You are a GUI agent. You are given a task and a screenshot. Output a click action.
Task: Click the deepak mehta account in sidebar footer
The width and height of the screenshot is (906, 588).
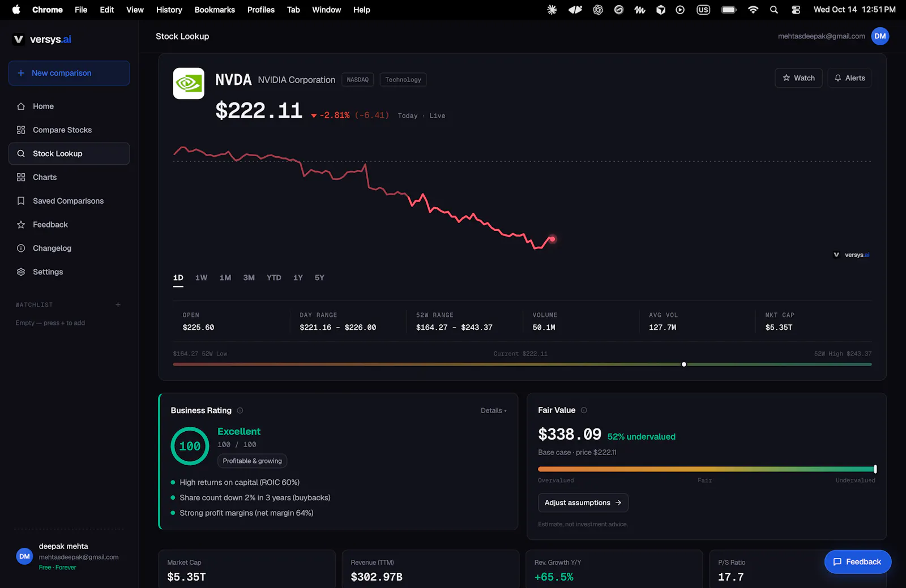point(69,557)
